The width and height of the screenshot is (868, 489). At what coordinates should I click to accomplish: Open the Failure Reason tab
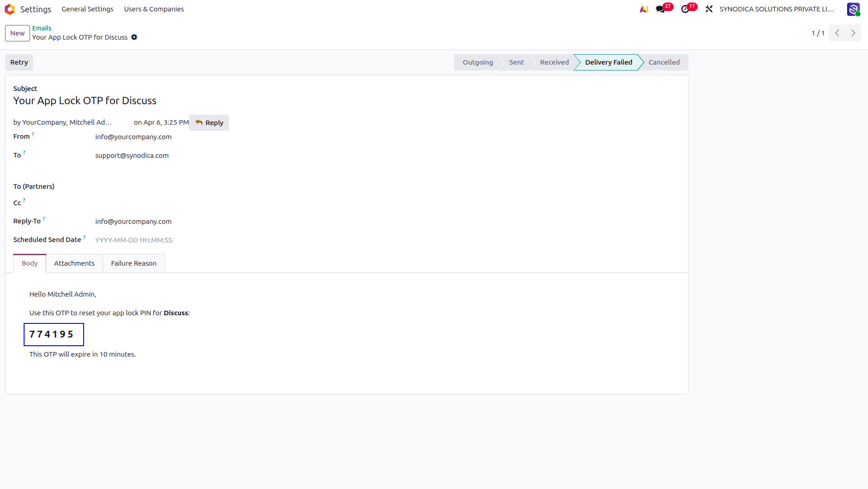pos(134,263)
